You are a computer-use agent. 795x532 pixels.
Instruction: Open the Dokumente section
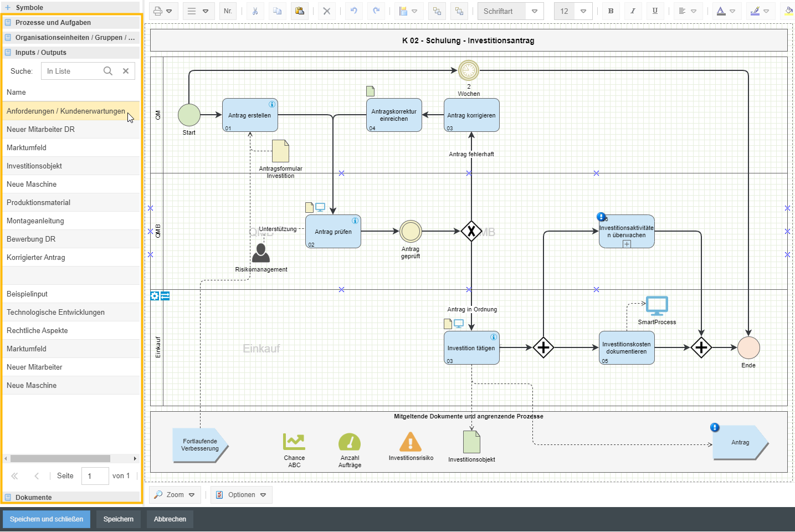34,497
